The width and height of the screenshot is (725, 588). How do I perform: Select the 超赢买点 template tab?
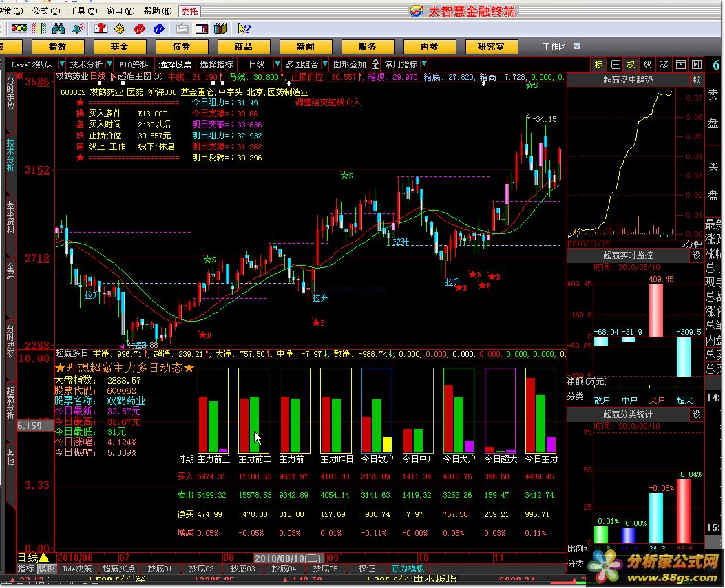click(118, 569)
